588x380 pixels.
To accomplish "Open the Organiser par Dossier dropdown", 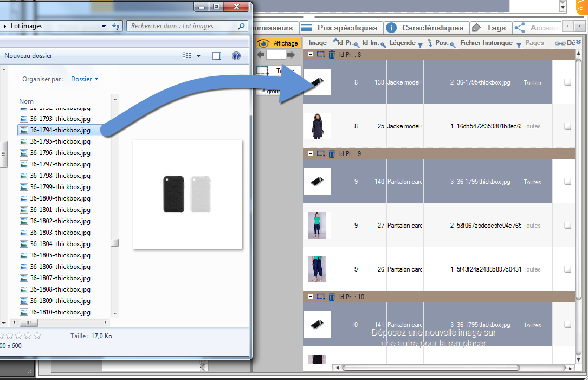I will click(85, 79).
